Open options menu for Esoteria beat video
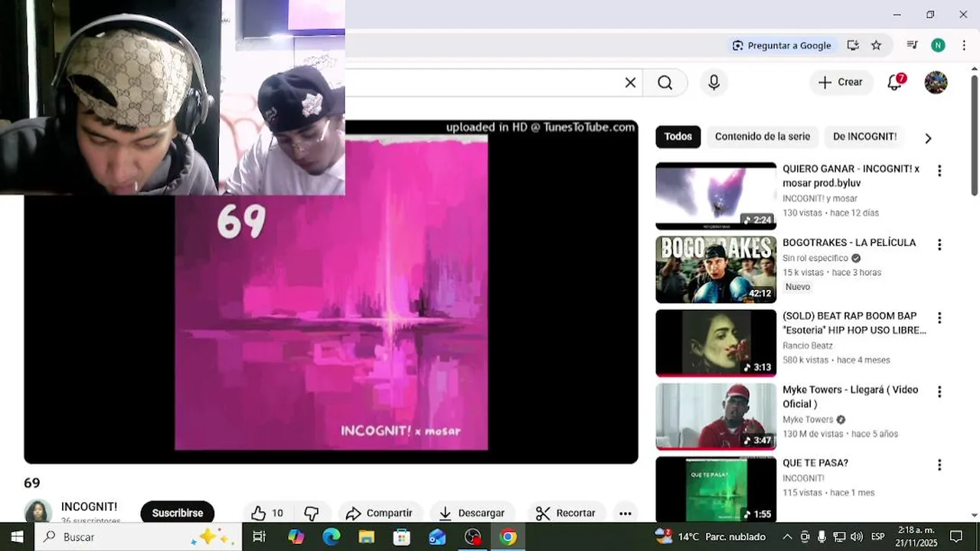This screenshot has width=980, height=551. click(x=939, y=318)
